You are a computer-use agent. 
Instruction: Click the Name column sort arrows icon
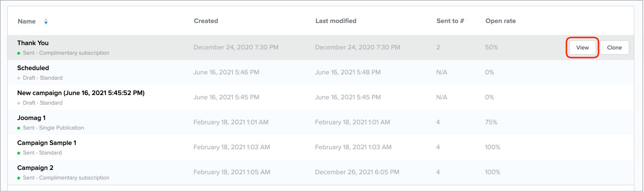(x=46, y=21)
